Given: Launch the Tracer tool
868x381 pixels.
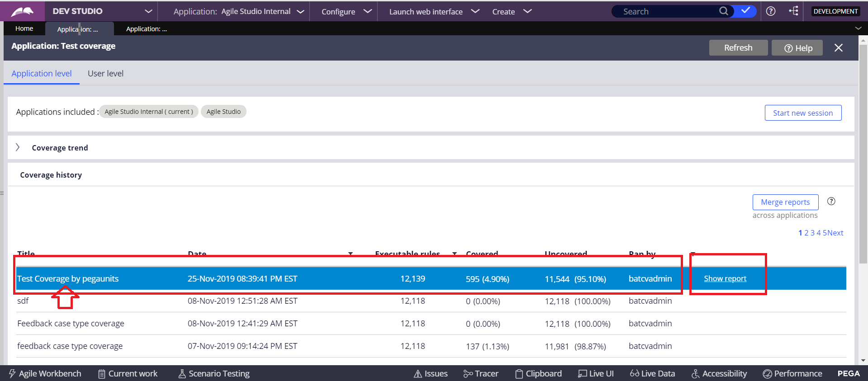Looking at the screenshot, I should pos(481,373).
